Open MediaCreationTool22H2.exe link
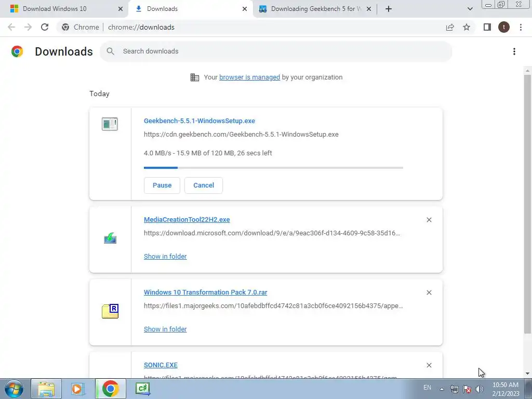The height and width of the screenshot is (399, 532). pos(187,220)
